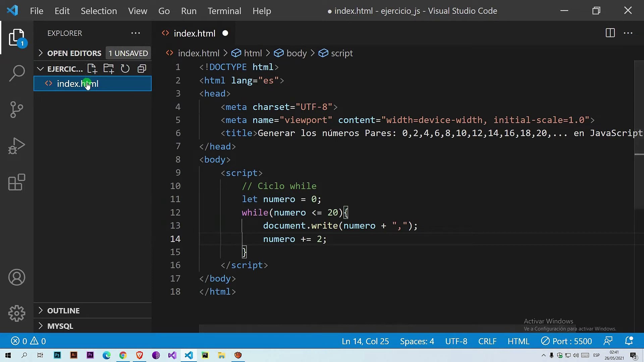Open Google Chrome from the taskbar
This screenshot has height=362, width=644.
(x=123, y=355)
